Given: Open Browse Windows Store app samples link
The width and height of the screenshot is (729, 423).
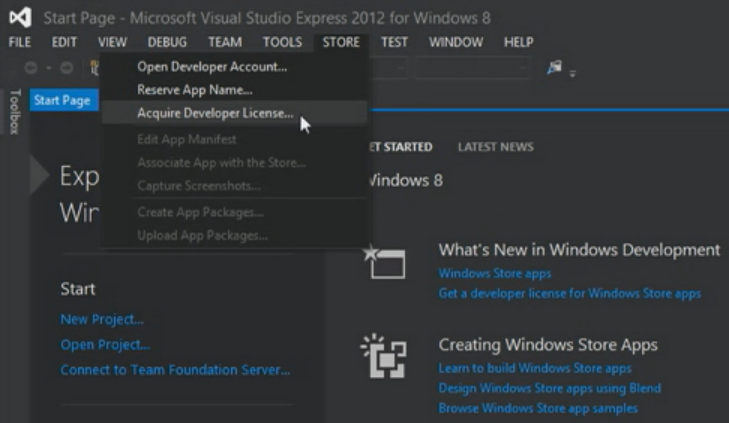Looking at the screenshot, I should (538, 408).
